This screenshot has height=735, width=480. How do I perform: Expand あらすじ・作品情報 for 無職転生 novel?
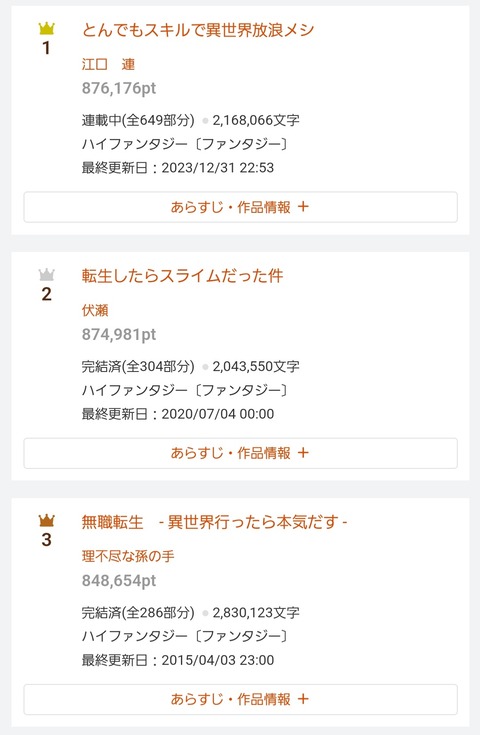click(240, 699)
